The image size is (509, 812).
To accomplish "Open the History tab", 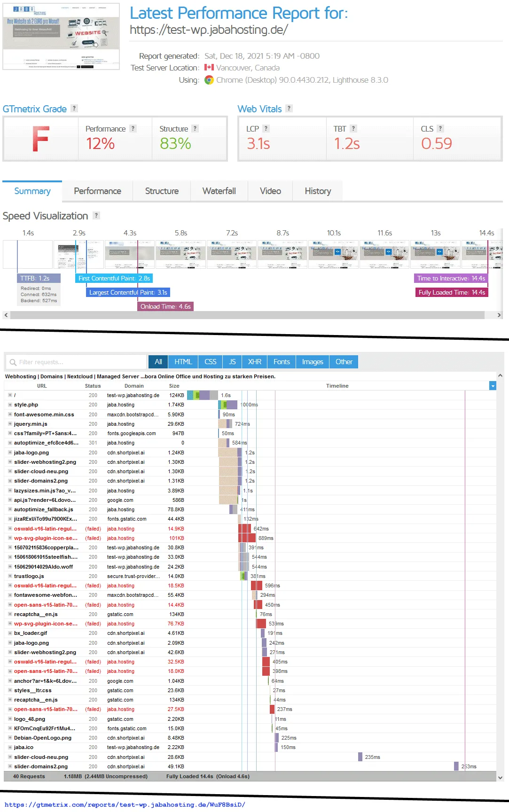I will (318, 191).
